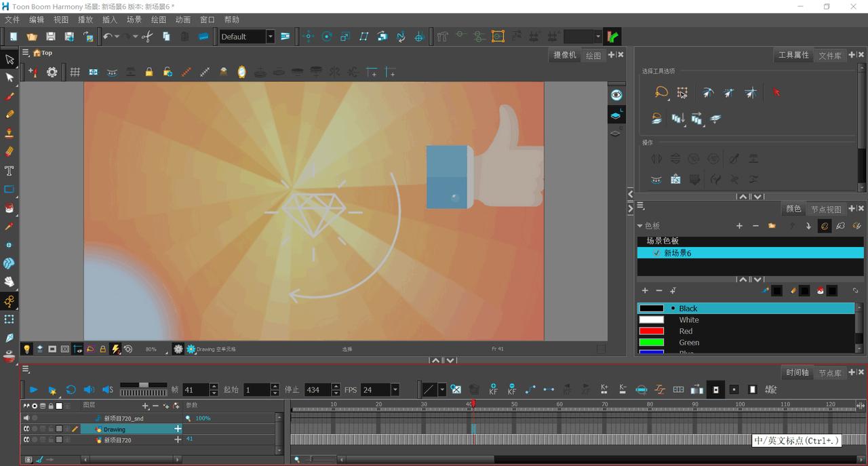Select the Rectangle shape tool
Screen dimensions: 868x466
(x=9, y=190)
